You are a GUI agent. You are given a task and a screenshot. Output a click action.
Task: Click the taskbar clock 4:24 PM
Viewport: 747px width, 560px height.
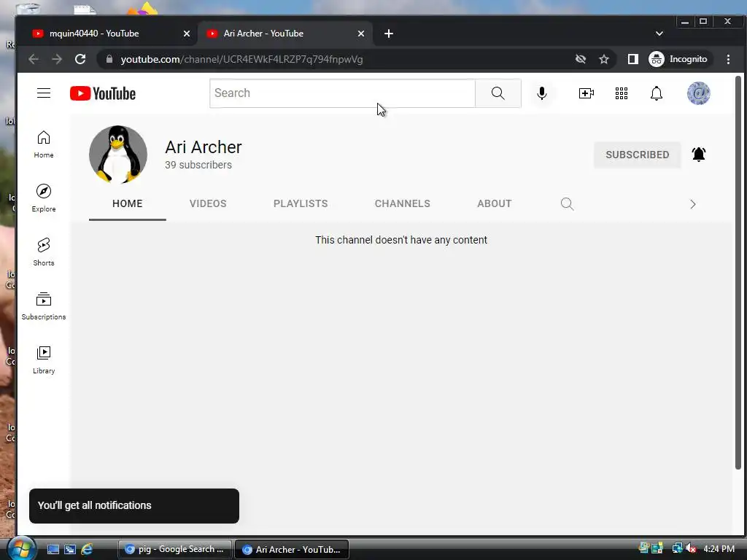(719, 549)
